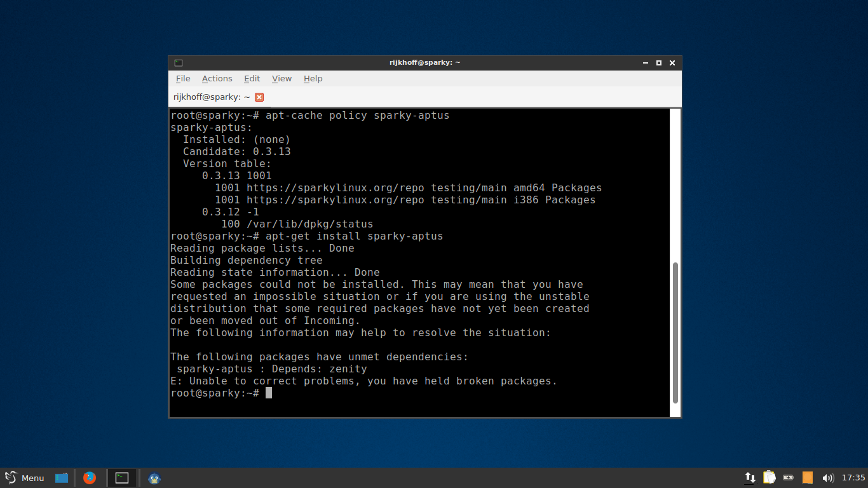Open the Menu button on the taskbar

pyautogui.click(x=25, y=478)
